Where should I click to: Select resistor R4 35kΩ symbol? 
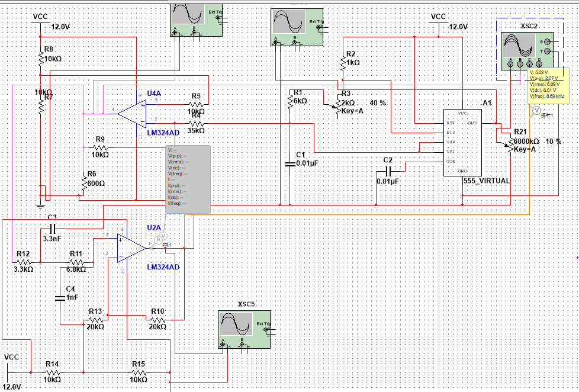point(196,123)
